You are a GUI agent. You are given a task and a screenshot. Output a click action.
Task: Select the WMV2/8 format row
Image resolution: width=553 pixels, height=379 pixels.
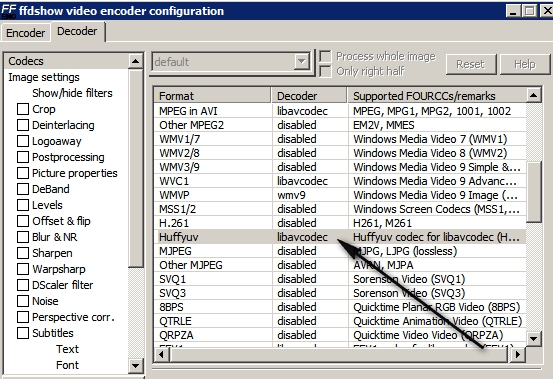tap(340, 153)
